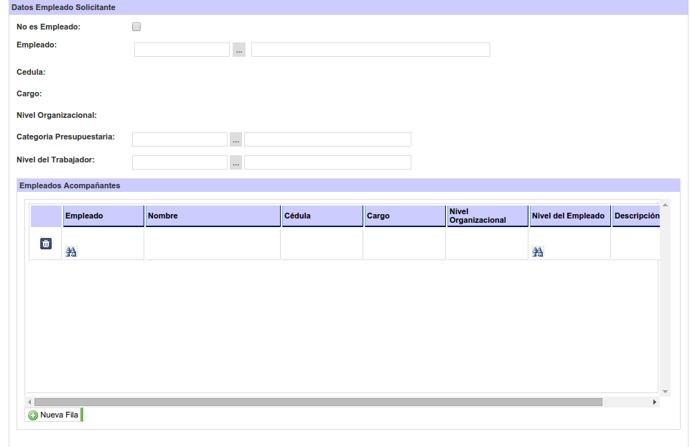Viewport: 690px width, 447px height.
Task: Click the scroll right arrow of table
Action: [655, 402]
